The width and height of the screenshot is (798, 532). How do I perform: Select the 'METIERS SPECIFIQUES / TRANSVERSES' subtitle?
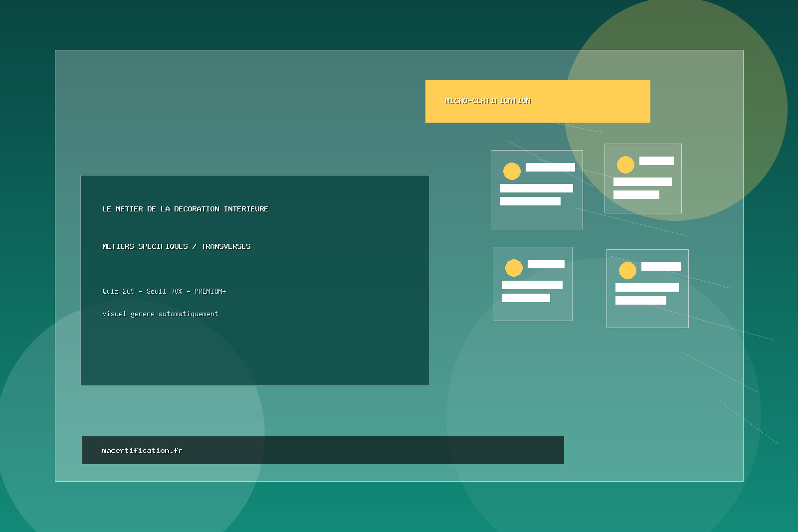coord(177,246)
